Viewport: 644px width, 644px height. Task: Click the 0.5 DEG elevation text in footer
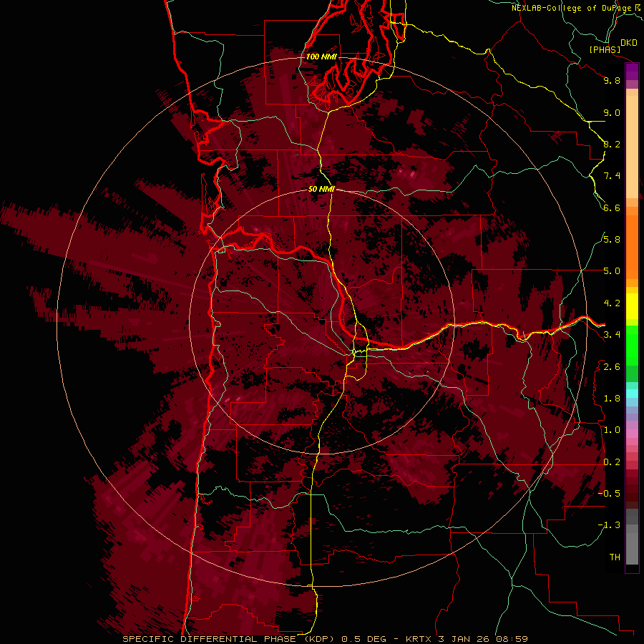pos(364,639)
